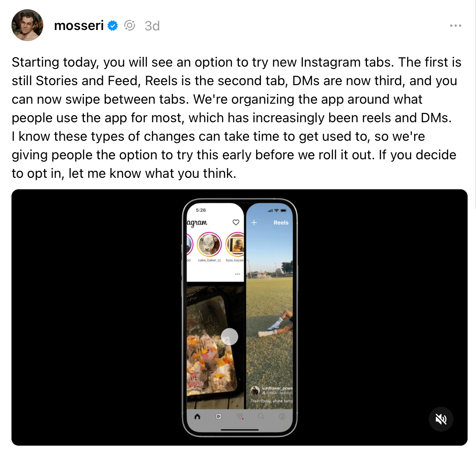Tap the DM paper plane tab icon

pos(240,417)
